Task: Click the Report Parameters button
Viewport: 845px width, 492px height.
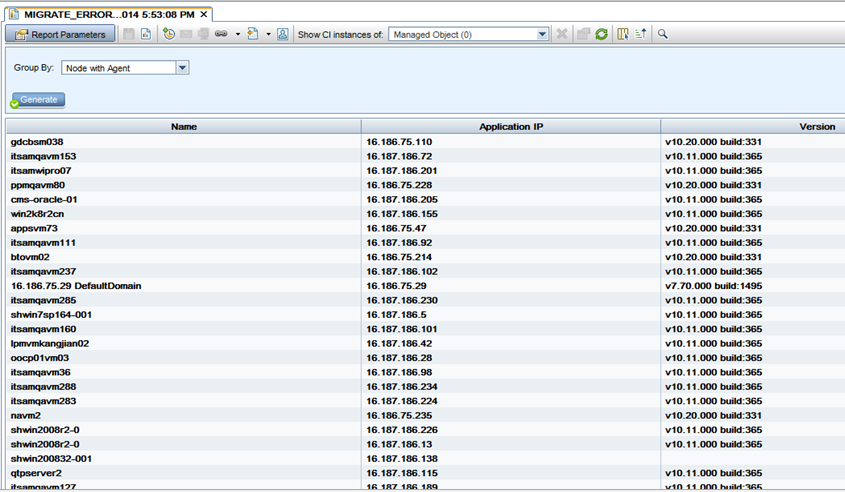Action: [59, 34]
